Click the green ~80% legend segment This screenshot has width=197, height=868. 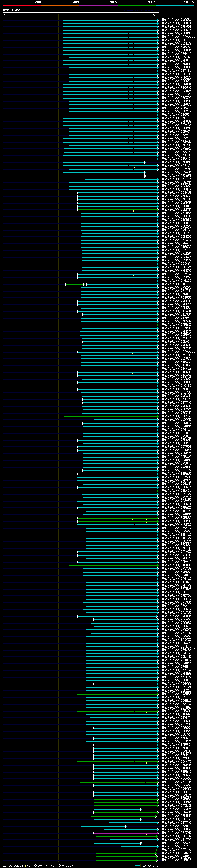[x=137, y=6]
